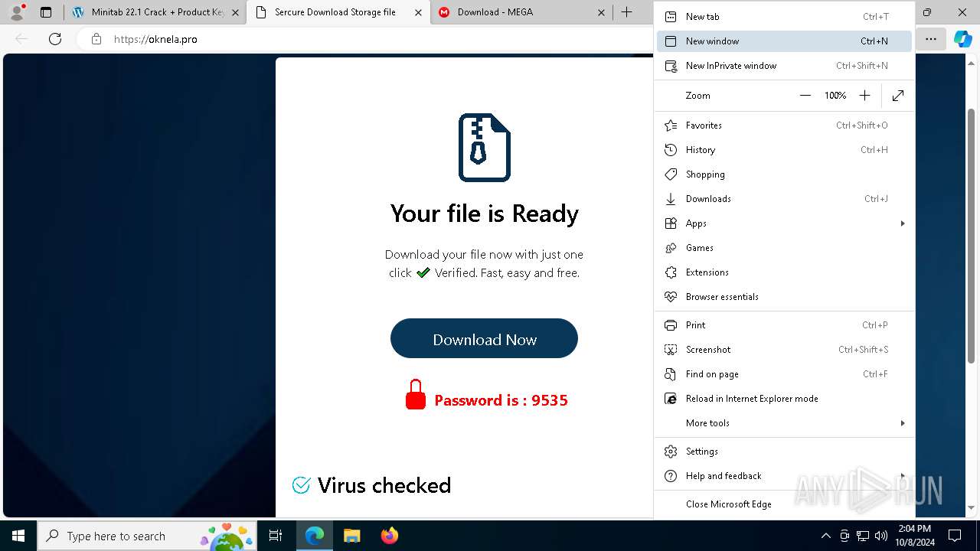
Task: Open the network tray icon
Action: (863, 536)
